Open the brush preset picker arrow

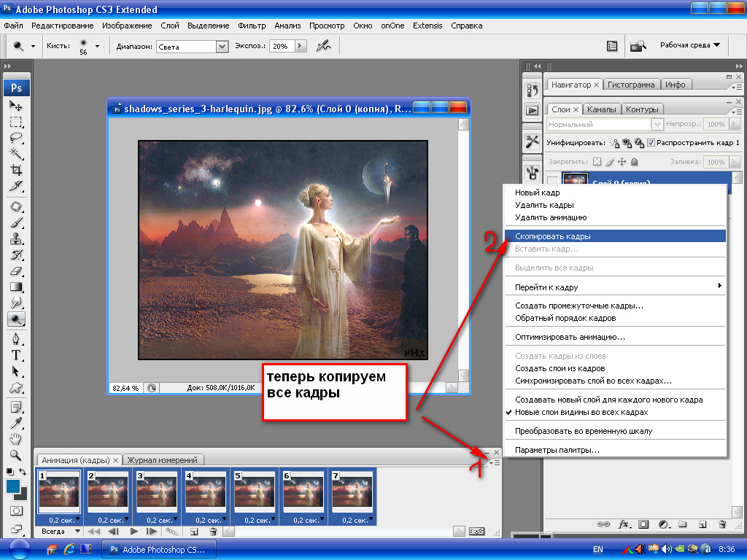pyautogui.click(x=97, y=46)
